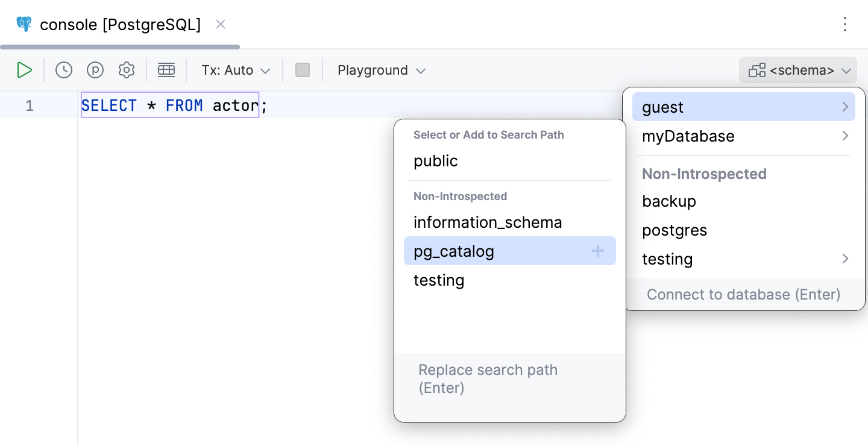Expand the guest database with its chevron
This screenshot has height=446, width=868.
click(845, 107)
